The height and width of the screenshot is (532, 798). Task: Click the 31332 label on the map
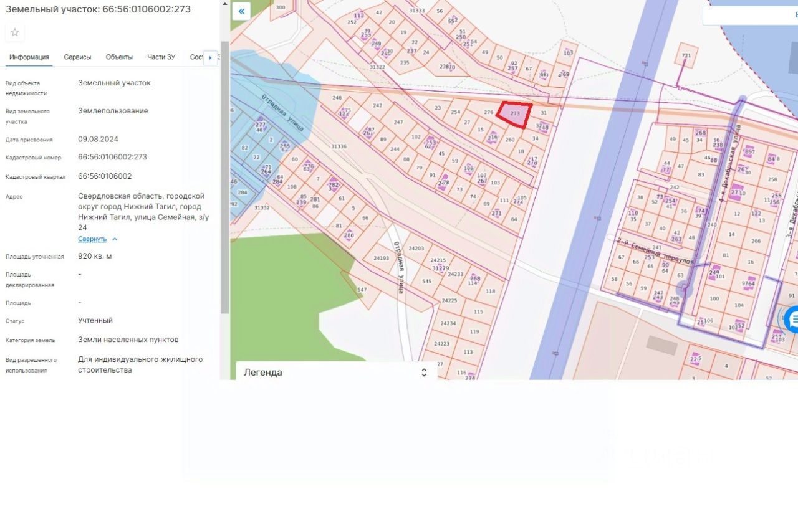point(262,207)
